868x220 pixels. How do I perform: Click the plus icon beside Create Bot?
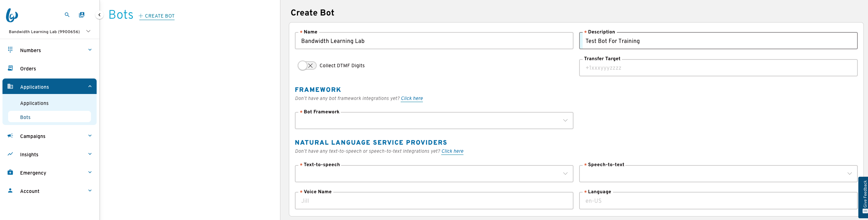pyautogui.click(x=141, y=16)
